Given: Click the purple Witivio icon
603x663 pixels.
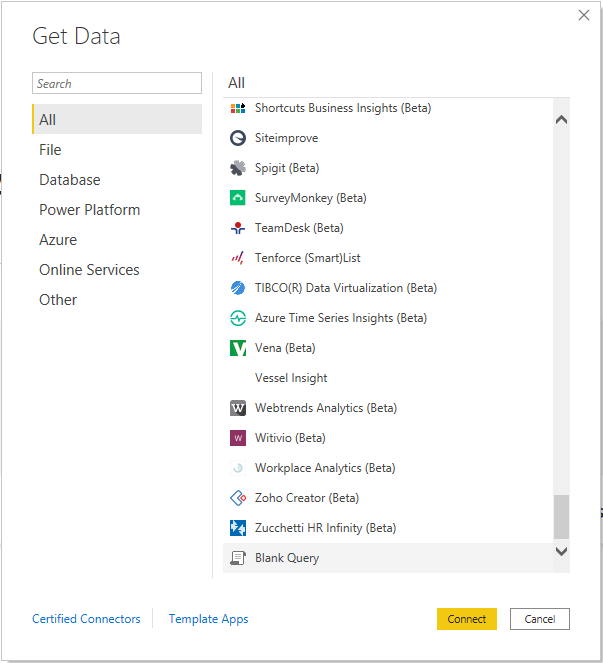Looking at the screenshot, I should (x=238, y=438).
